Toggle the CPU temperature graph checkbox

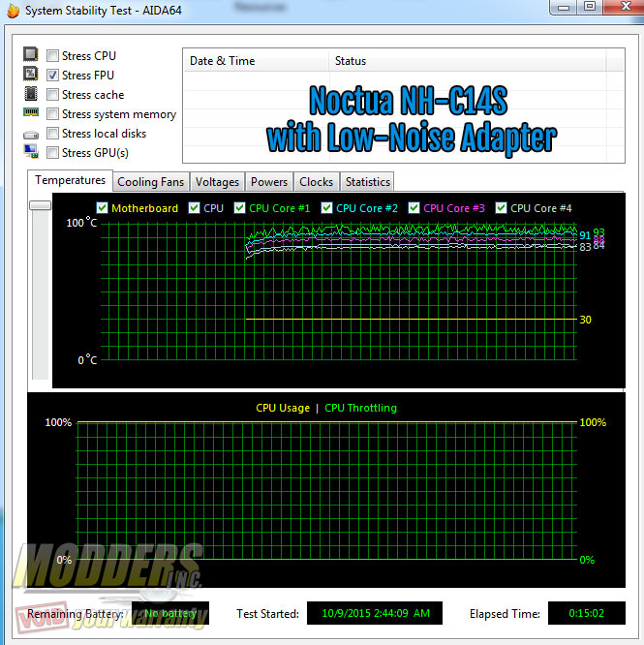pyautogui.click(x=194, y=207)
